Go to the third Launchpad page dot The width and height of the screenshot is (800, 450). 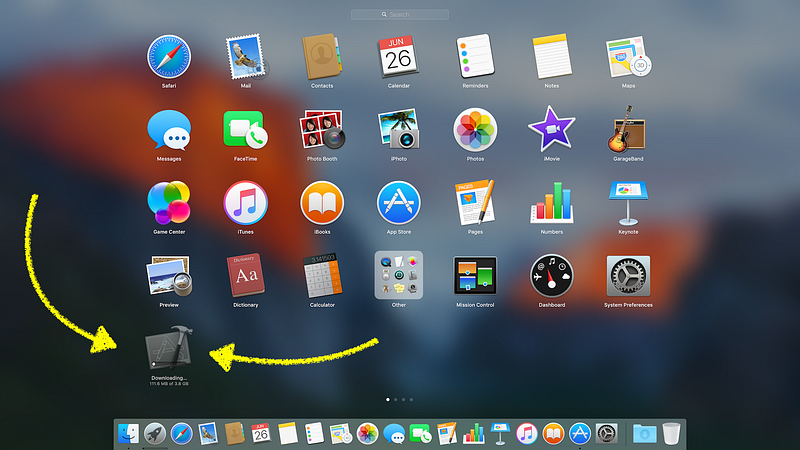coord(403,399)
